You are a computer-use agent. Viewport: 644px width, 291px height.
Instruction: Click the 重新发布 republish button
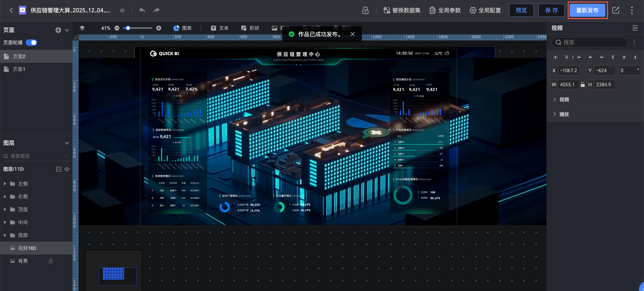pos(587,10)
